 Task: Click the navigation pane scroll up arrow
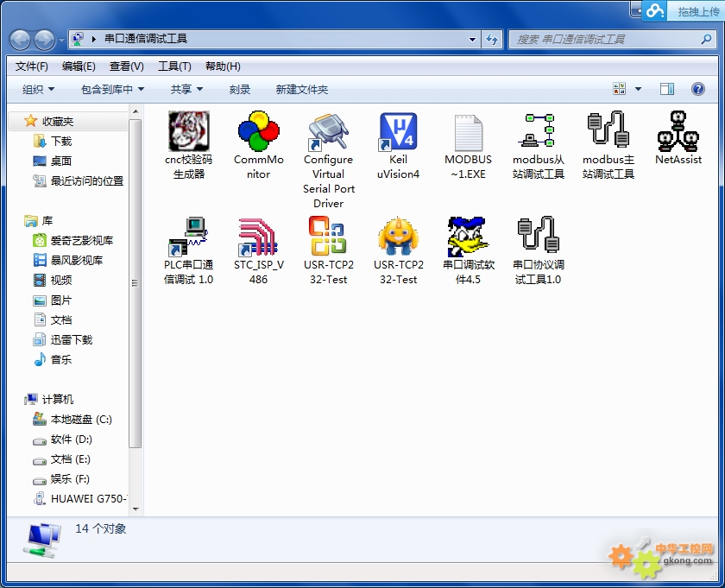(x=136, y=111)
